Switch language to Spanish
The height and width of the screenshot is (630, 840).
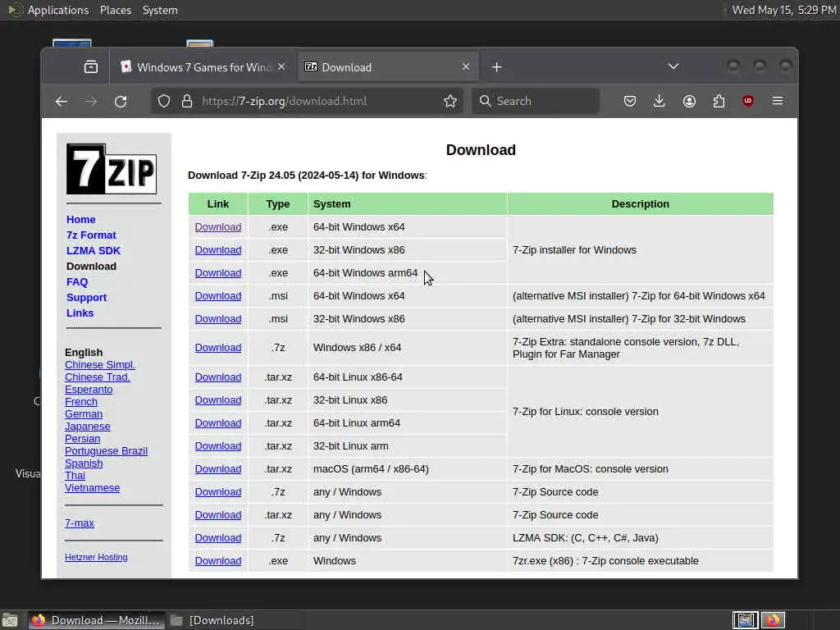coord(84,463)
